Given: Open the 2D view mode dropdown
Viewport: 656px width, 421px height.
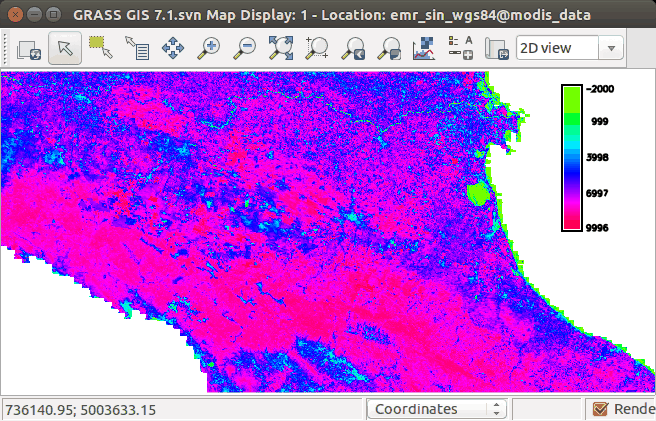Looking at the screenshot, I should click(x=569, y=48).
